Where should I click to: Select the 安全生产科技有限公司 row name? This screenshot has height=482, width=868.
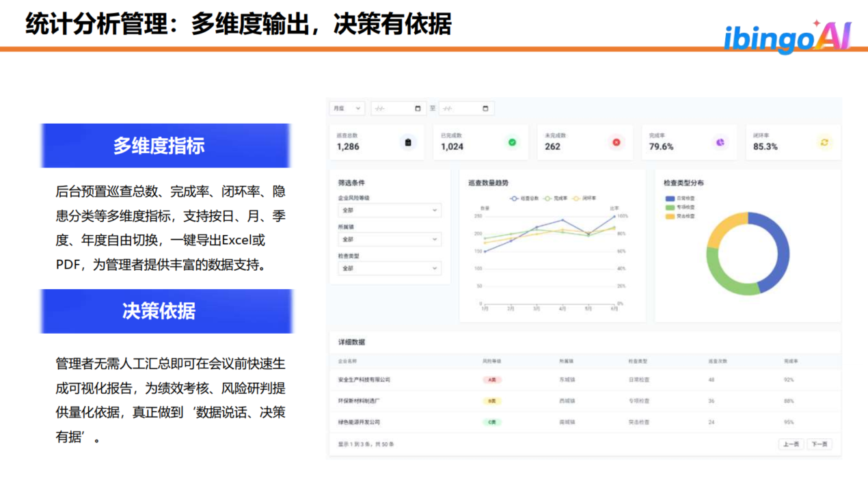pyautogui.click(x=364, y=379)
